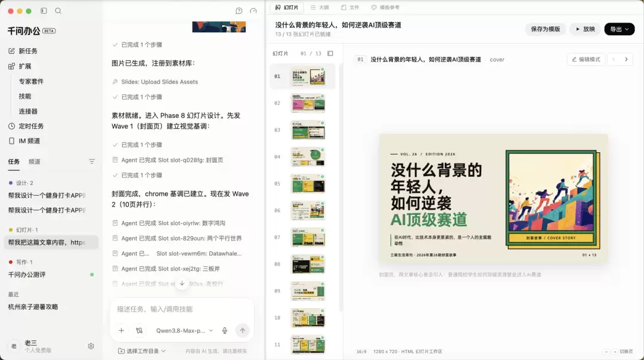
Task: Select 连接器 under 扩展
Action: [28, 112]
